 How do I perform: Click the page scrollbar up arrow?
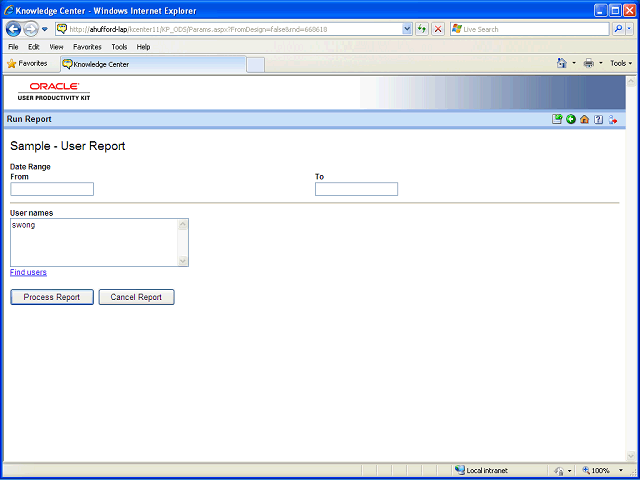[631, 81]
